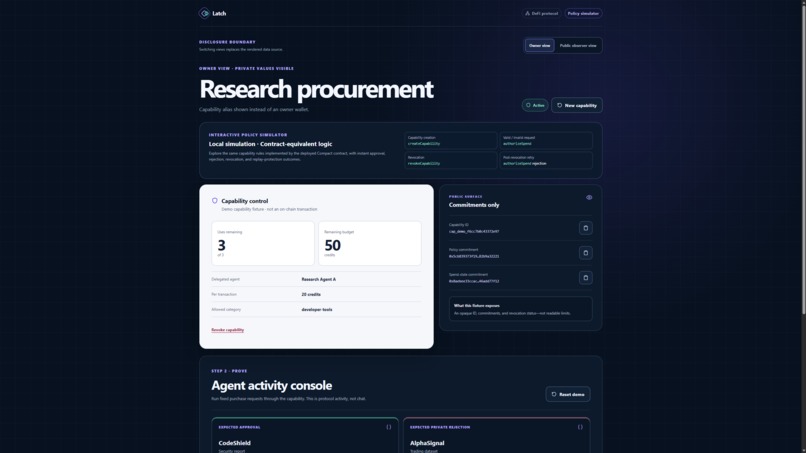
Task: Click the '20 credits' per transaction value
Action: 311,295
